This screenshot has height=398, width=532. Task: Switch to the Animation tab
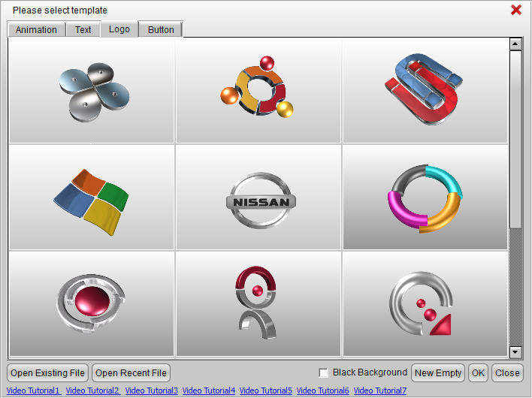(x=36, y=29)
